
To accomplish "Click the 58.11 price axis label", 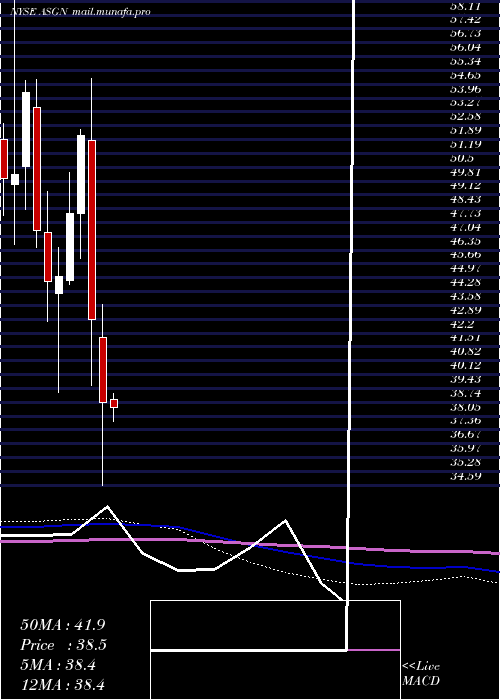I will [465, 7].
